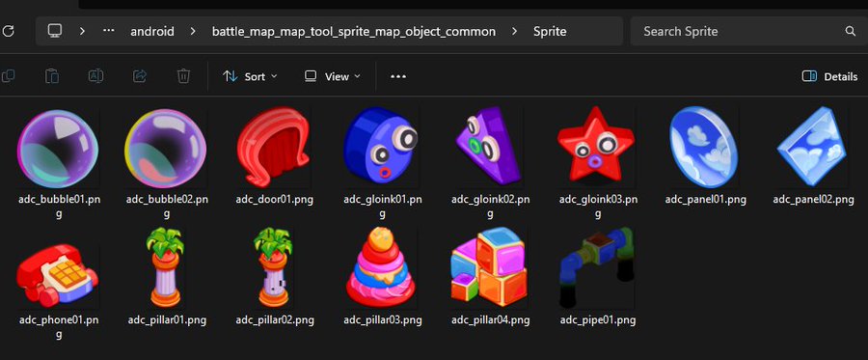Click the adc_pillar04.png file name
Viewport: 868px width, 360px height.
[491, 320]
